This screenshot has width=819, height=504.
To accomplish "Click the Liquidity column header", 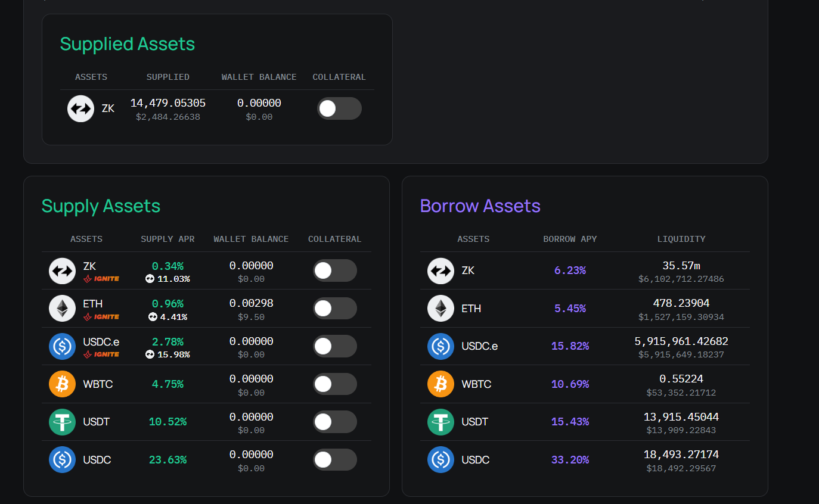I will point(681,239).
